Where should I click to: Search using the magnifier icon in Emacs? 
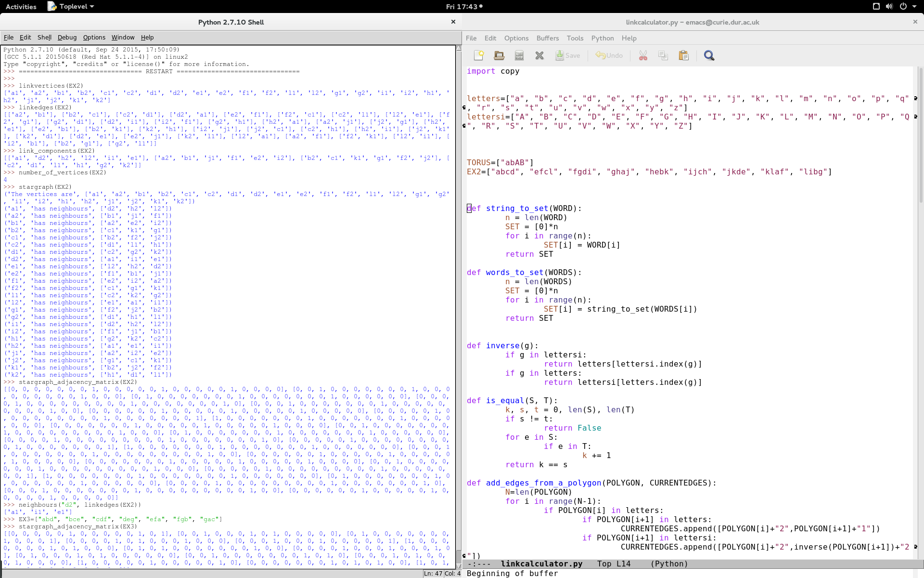point(709,55)
